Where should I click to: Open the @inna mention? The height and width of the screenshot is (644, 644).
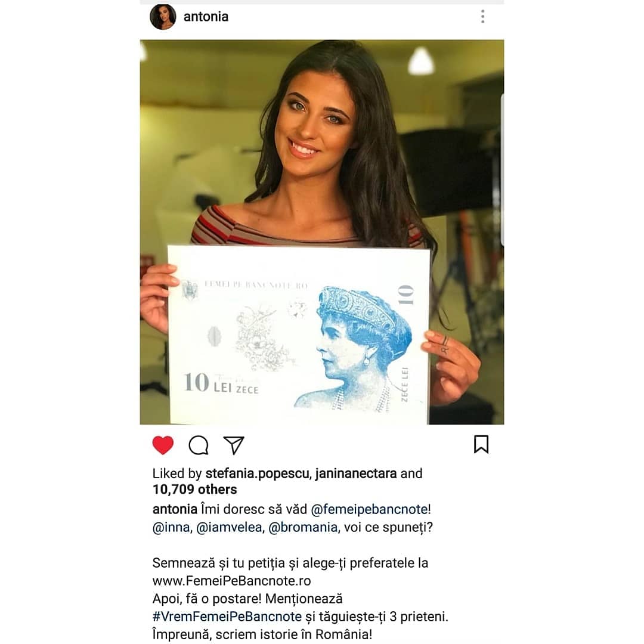pyautogui.click(x=171, y=527)
